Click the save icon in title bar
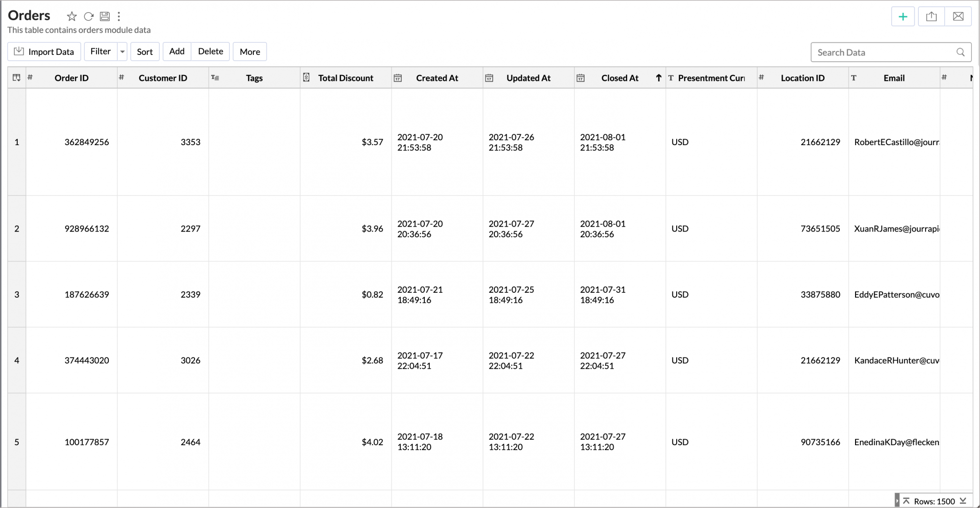 (105, 17)
